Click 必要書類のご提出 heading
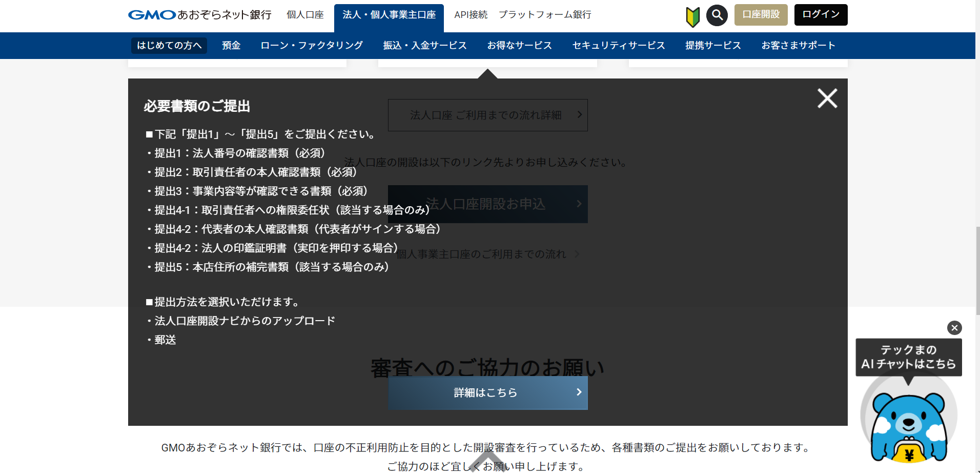The width and height of the screenshot is (980, 473). (x=197, y=106)
